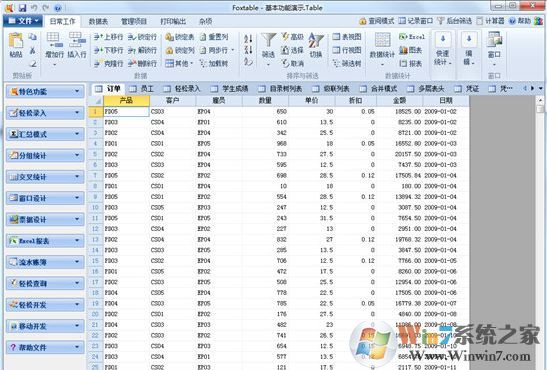Click the Insert Row (插入行) icon
The height and width of the screenshot is (370, 547).
coord(77,45)
